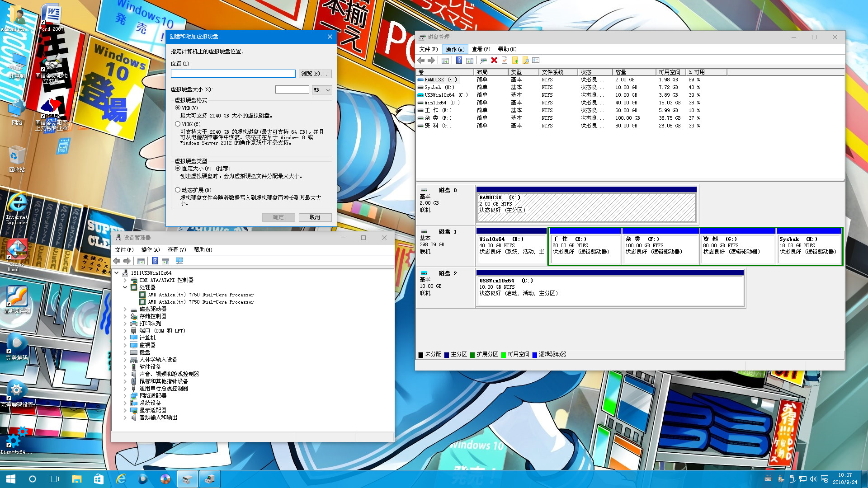The image size is (868, 488).
Task: Expand IDE ATA/ATAPI 控制器 node
Action: (x=125, y=281)
